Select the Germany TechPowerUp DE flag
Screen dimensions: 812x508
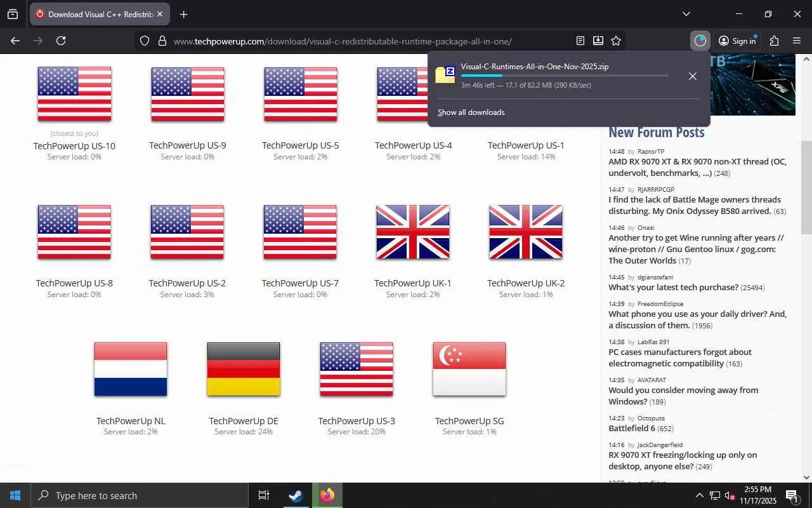point(244,369)
